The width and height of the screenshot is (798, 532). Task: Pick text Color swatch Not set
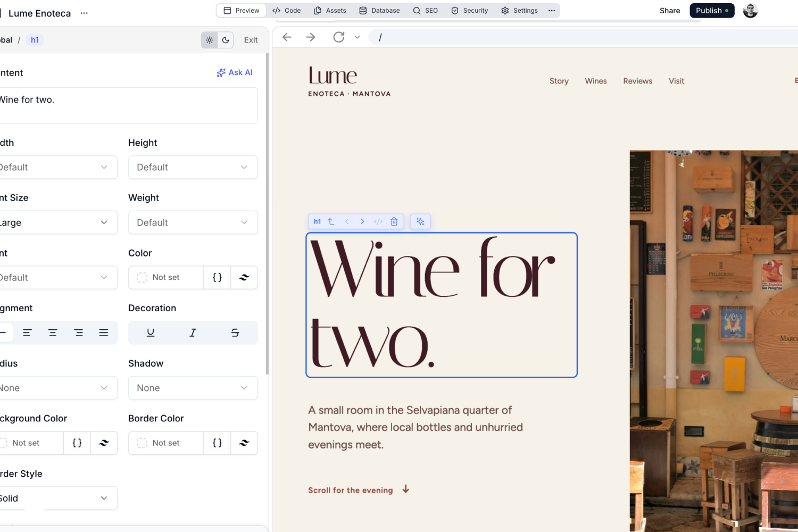click(166, 278)
